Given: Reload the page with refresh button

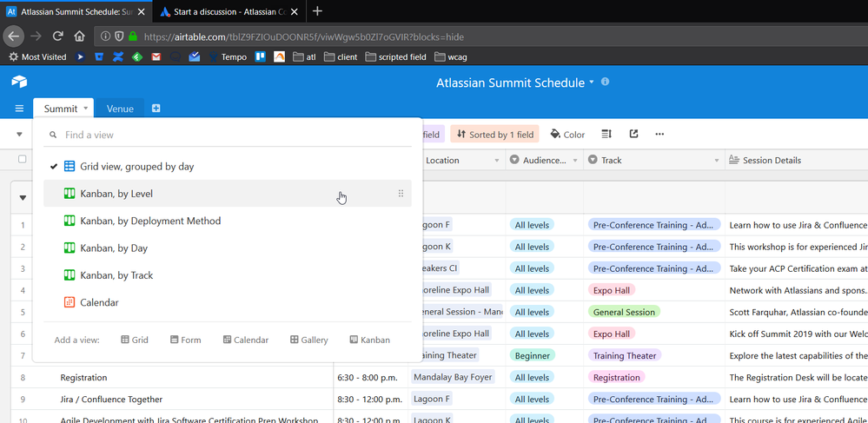Looking at the screenshot, I should [57, 36].
